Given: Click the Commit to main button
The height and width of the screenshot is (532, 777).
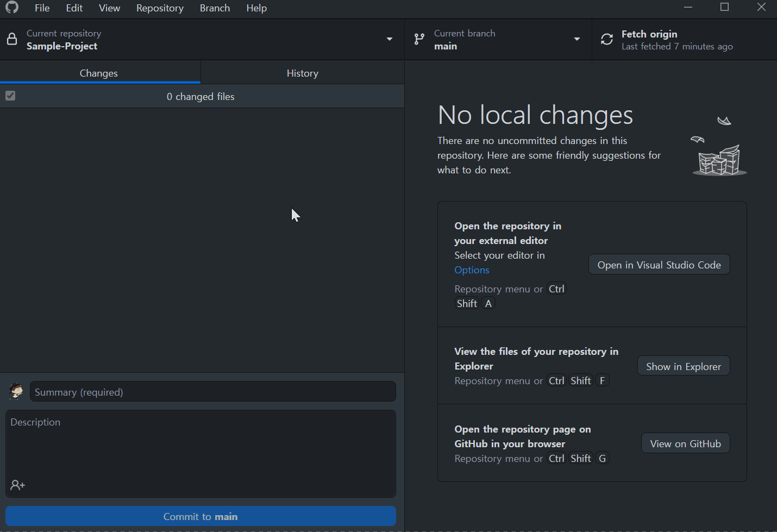Looking at the screenshot, I should coord(200,516).
